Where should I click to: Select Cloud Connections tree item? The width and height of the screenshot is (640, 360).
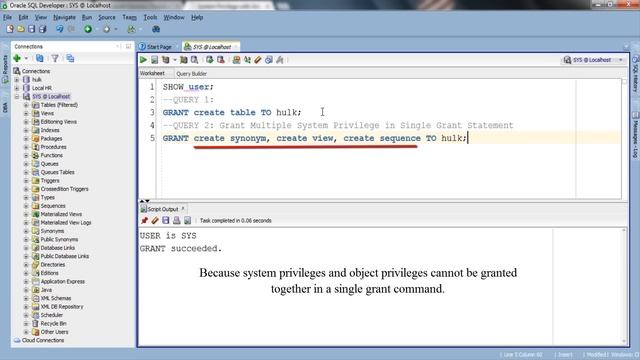click(x=43, y=340)
